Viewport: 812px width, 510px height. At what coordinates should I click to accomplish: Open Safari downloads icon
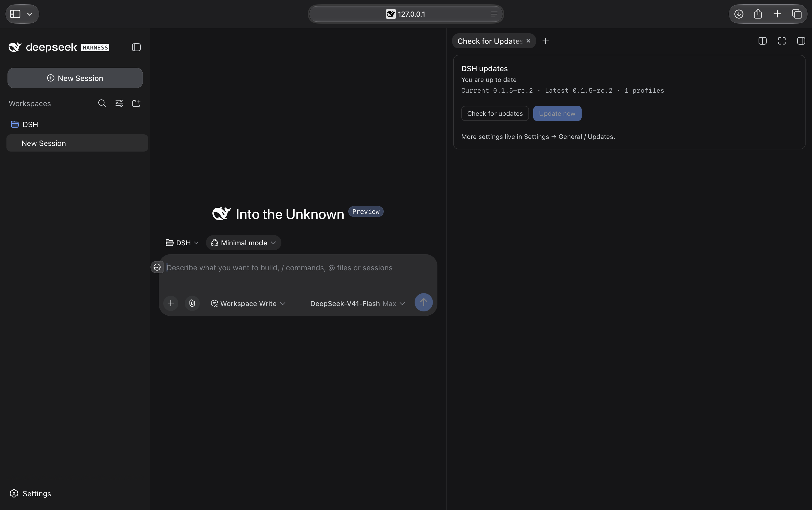(738, 14)
